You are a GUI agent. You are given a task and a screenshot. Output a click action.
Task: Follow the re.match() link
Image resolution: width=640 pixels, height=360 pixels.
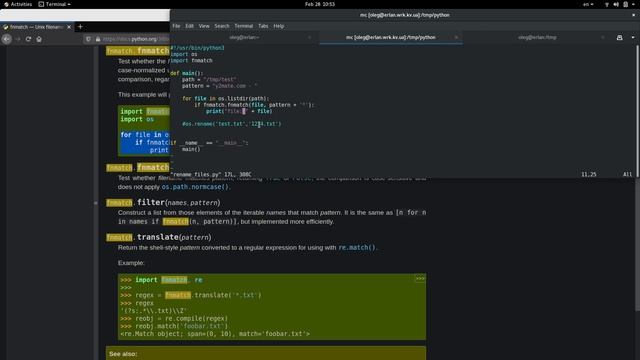tap(356, 248)
